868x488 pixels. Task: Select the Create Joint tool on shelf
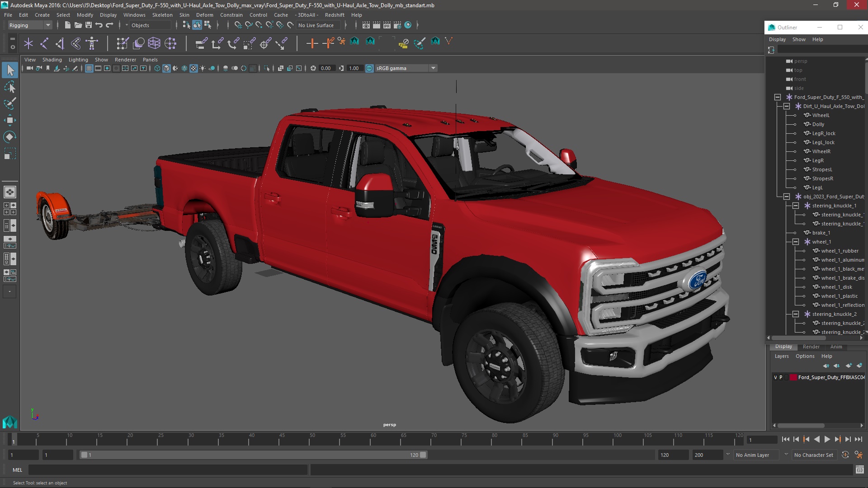click(44, 43)
